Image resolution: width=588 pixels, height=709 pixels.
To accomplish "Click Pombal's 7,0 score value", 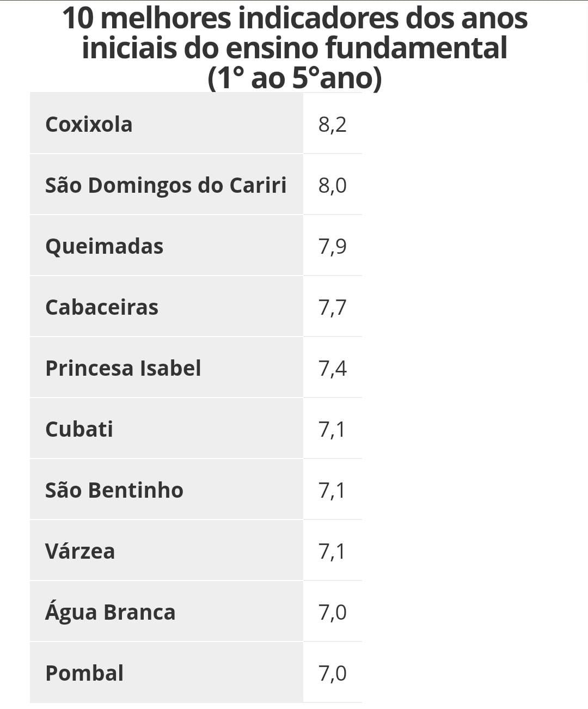I will 332,674.
